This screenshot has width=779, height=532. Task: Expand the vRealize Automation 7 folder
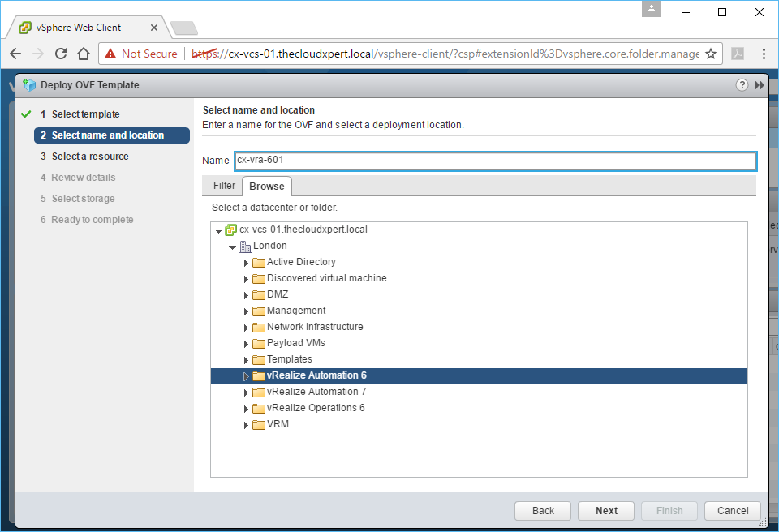246,393
